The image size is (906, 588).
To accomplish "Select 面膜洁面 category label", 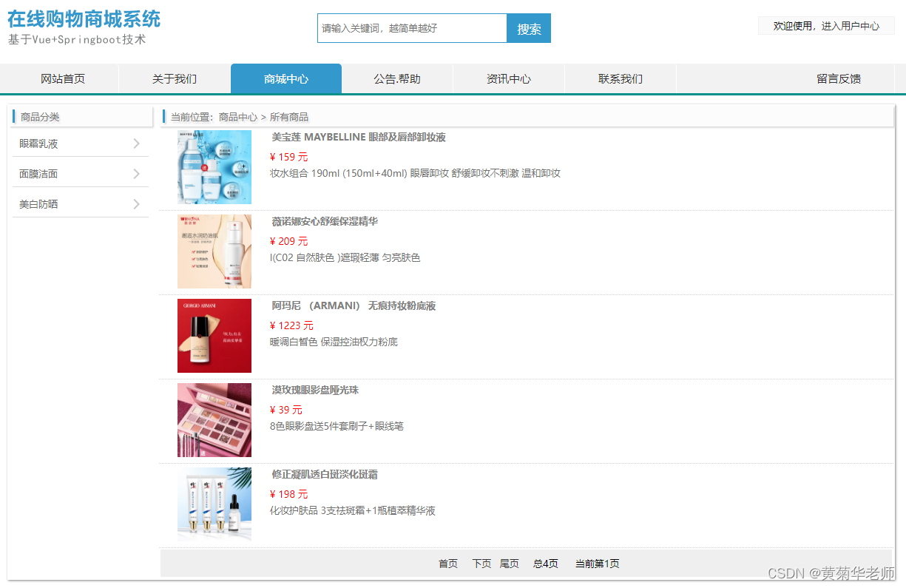I will pos(38,174).
